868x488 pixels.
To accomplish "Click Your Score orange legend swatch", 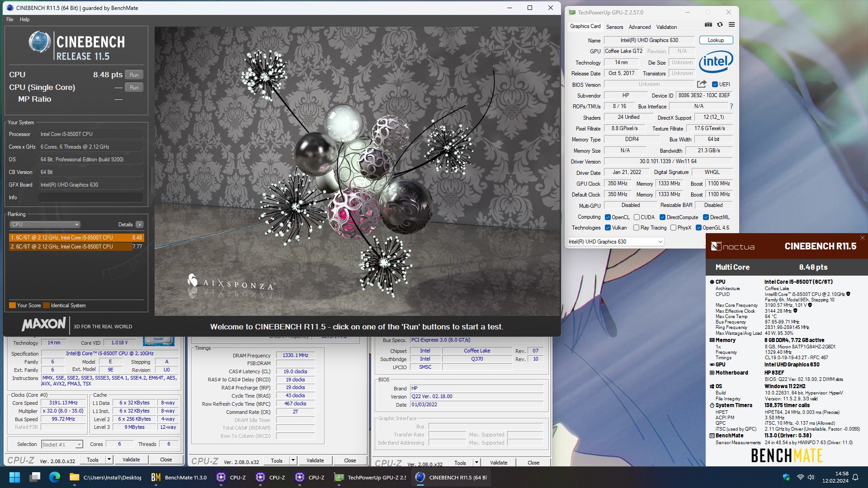I will click(12, 305).
